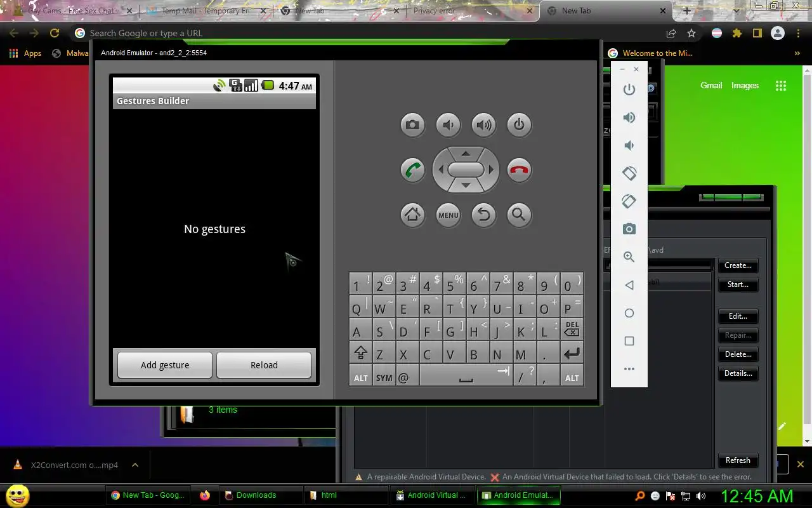This screenshot has width=812, height=508.
Task: Switch to Temp Mail browser tab
Action: (205, 11)
